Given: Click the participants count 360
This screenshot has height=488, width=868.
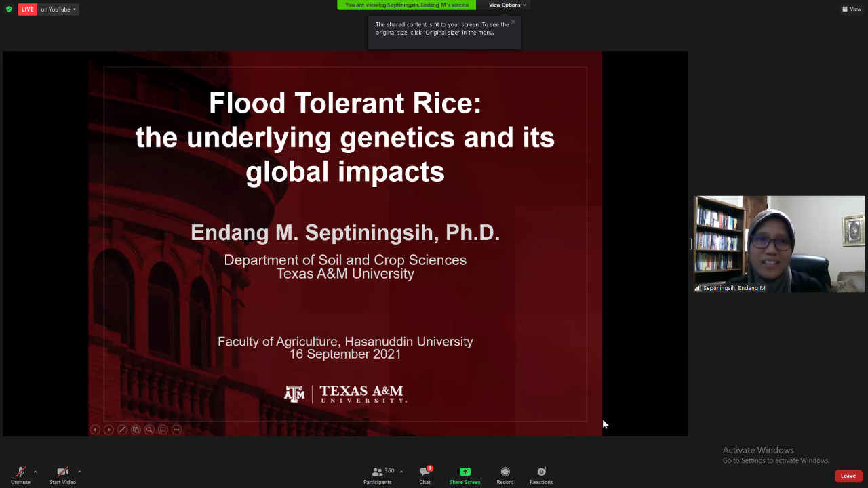Looking at the screenshot, I should [389, 470].
